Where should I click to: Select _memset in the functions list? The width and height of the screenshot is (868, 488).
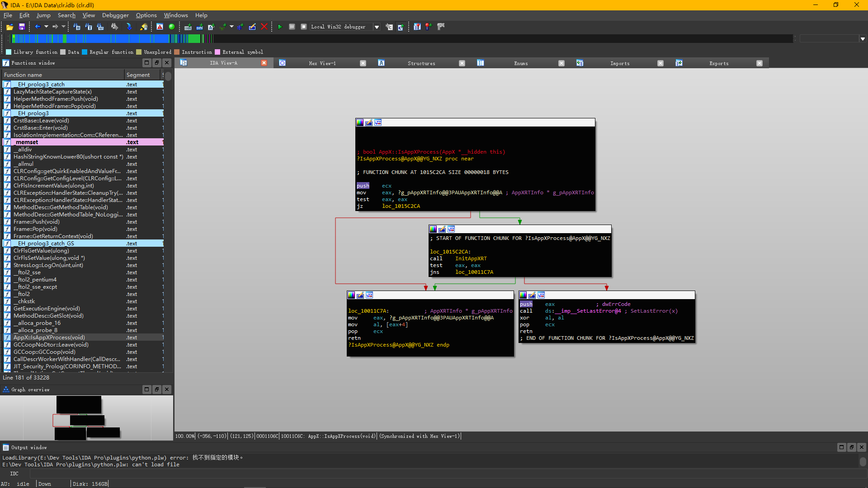[27, 142]
